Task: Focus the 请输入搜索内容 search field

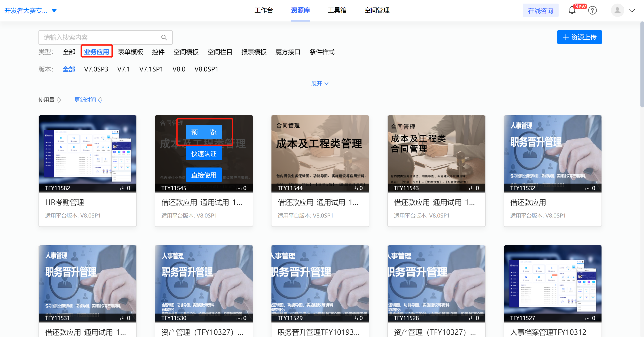Action: (x=106, y=38)
